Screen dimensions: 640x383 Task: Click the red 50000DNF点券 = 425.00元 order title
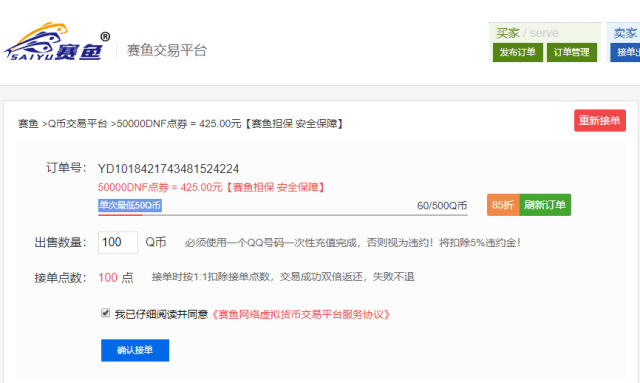point(211,187)
